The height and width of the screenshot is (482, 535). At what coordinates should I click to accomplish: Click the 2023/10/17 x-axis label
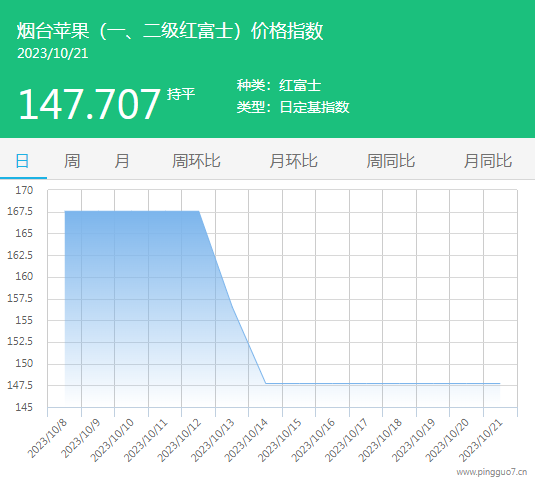[x=346, y=440]
